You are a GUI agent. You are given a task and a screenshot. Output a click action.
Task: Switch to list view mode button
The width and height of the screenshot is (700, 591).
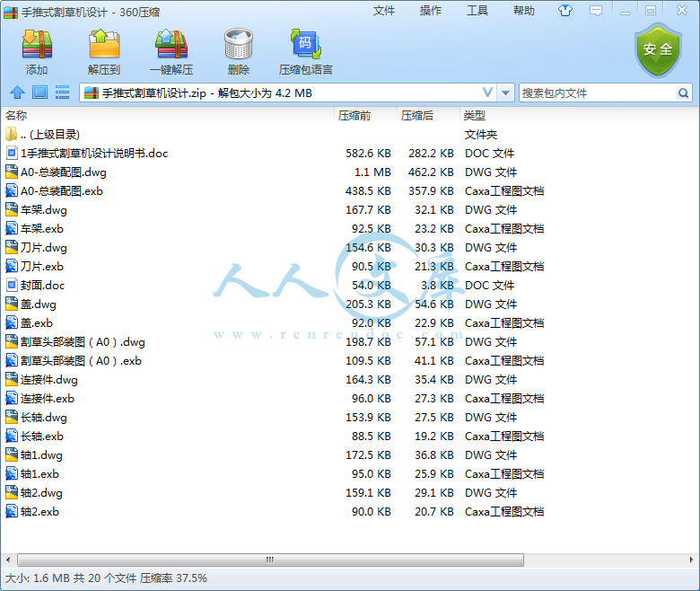(62, 93)
